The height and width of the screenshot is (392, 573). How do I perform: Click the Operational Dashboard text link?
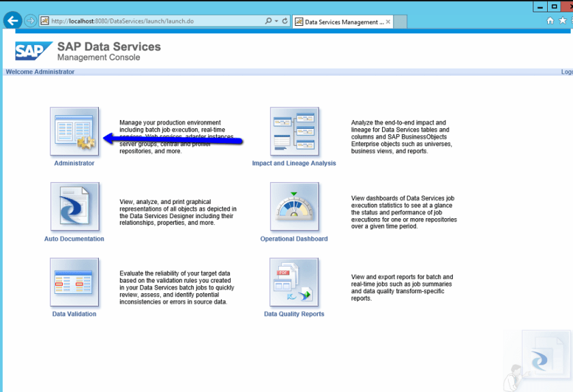point(294,239)
